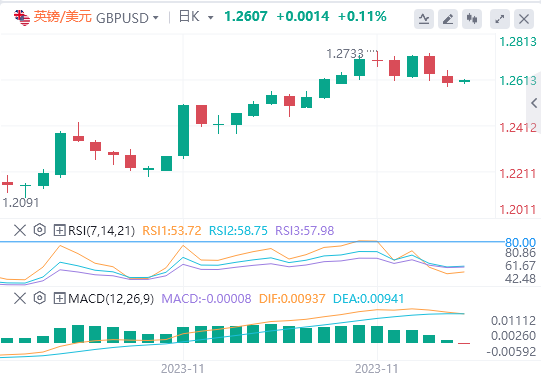541x378 pixels.
Task: Open MACD indicator settings hexagon
Action: [x=40, y=298]
